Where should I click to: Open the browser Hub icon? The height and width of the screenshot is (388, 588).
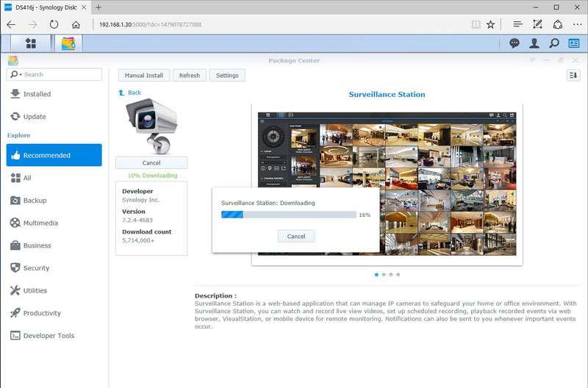click(x=517, y=25)
